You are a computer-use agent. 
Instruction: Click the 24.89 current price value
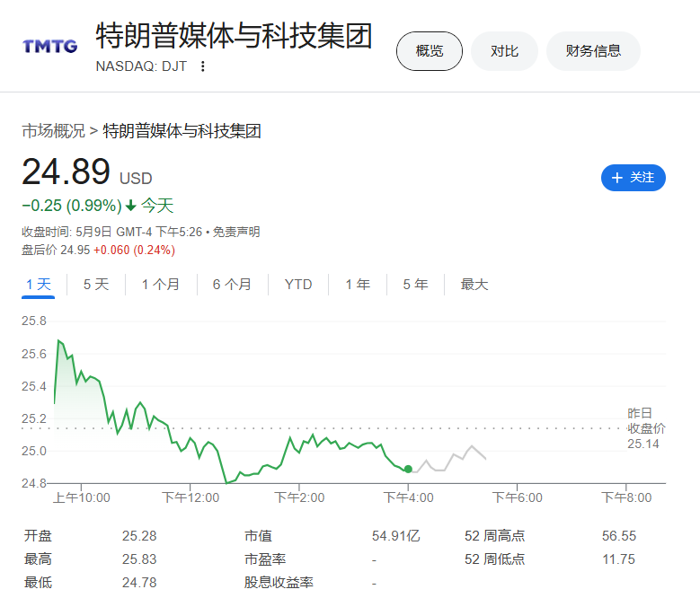coord(66,172)
